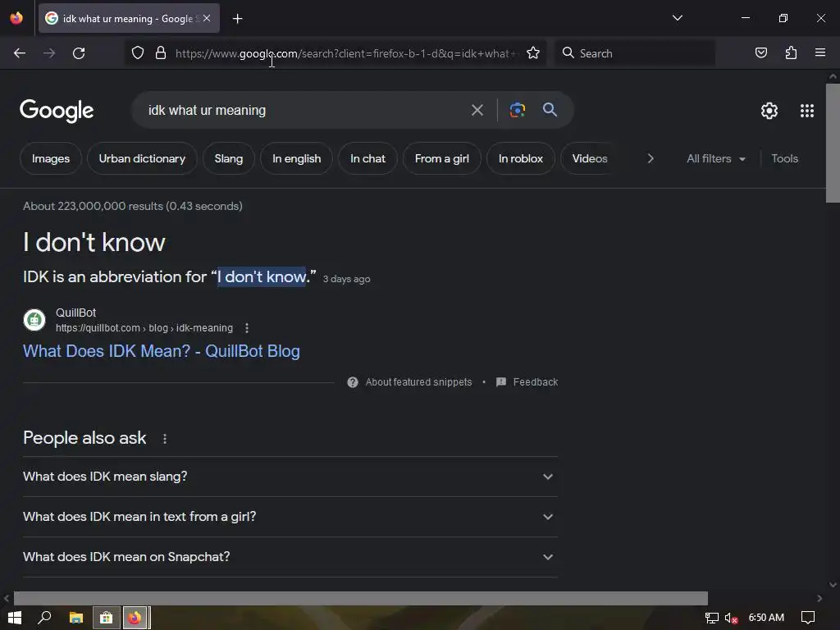Open the Extensions puzzle icon
The width and height of the screenshot is (840, 630).
tap(791, 53)
